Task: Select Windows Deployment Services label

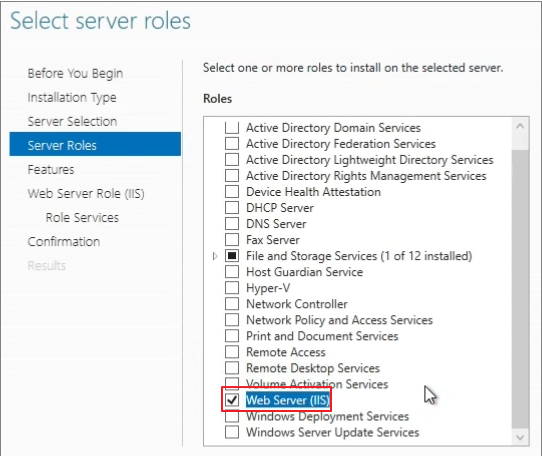Action: 327,417
